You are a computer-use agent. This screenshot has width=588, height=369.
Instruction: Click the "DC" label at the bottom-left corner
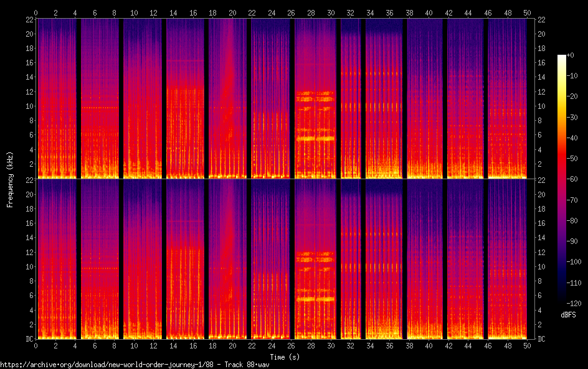click(27, 339)
